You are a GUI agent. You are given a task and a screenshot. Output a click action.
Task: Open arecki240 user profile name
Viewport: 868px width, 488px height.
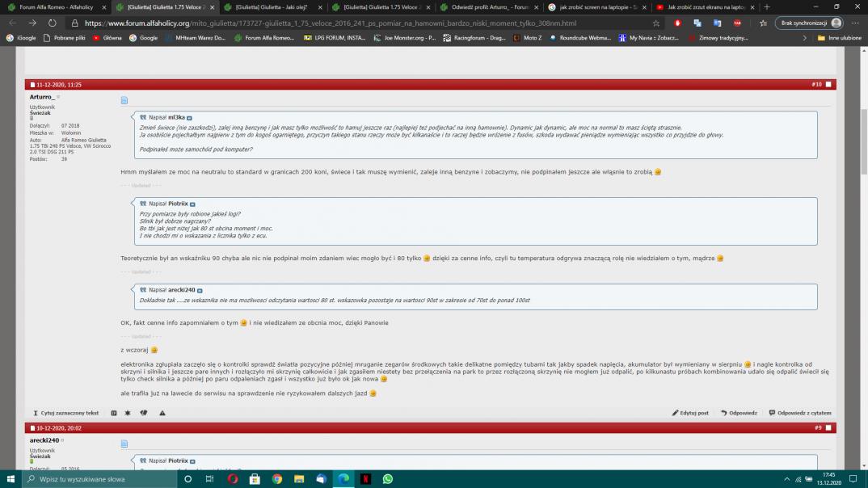pos(44,440)
